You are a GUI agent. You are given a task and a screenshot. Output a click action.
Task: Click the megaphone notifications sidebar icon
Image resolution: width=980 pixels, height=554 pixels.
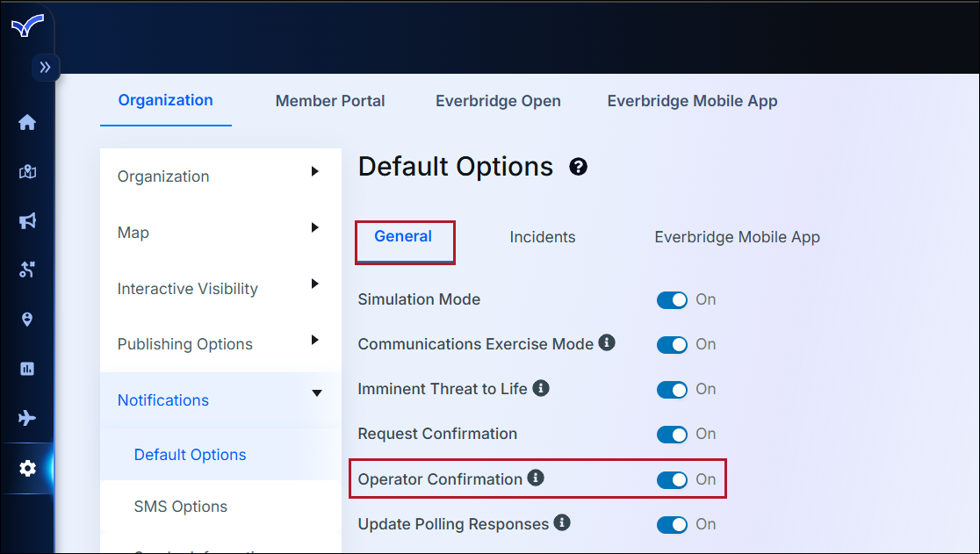click(27, 221)
